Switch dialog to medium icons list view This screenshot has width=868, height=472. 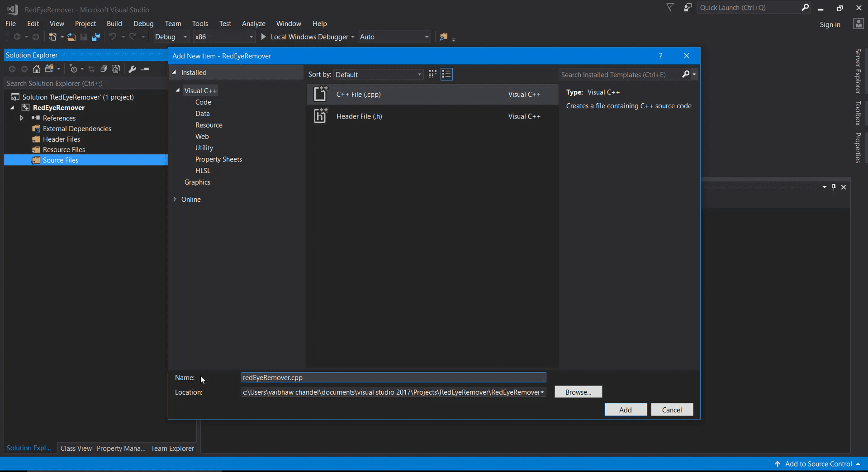pos(446,74)
